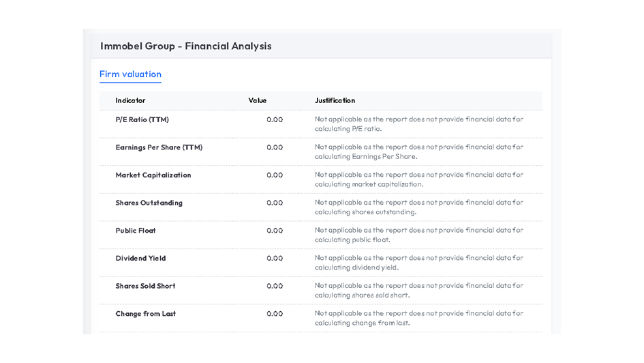This screenshot has height=363, width=644.
Task: Select the Change from Last 0.00 value
Action: point(274,314)
